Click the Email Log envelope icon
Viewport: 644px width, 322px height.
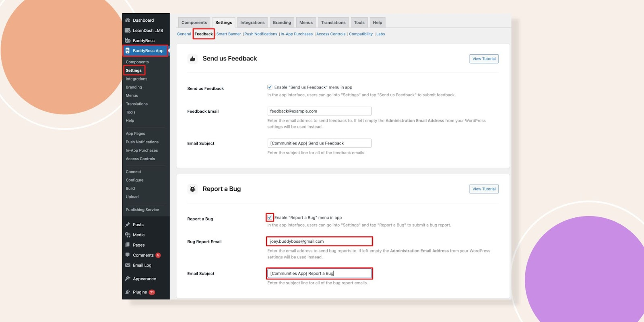coord(128,265)
